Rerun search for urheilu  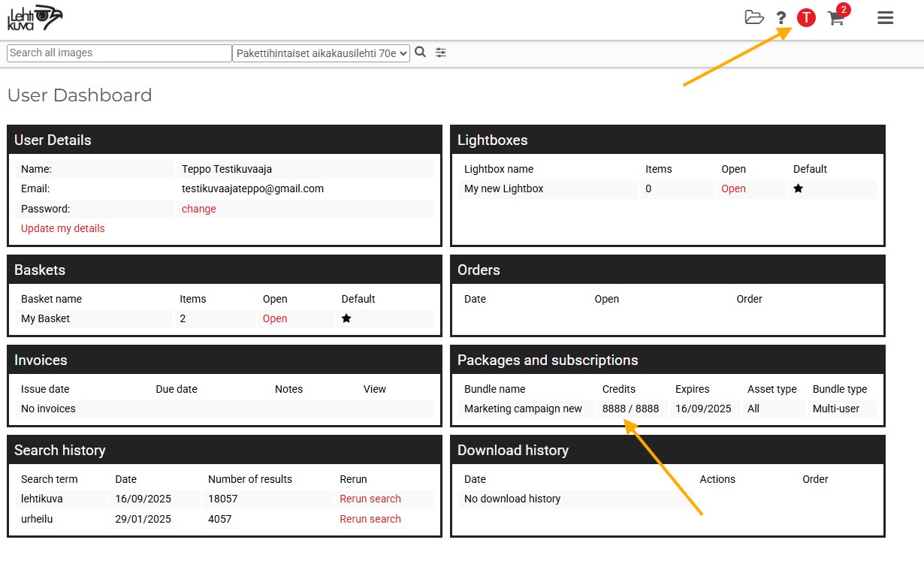click(370, 519)
